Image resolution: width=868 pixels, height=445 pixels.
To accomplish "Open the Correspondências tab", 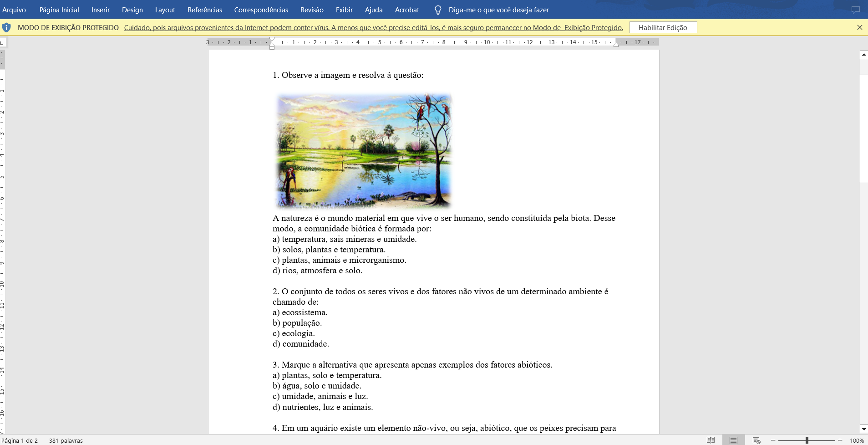I will pyautogui.click(x=261, y=10).
